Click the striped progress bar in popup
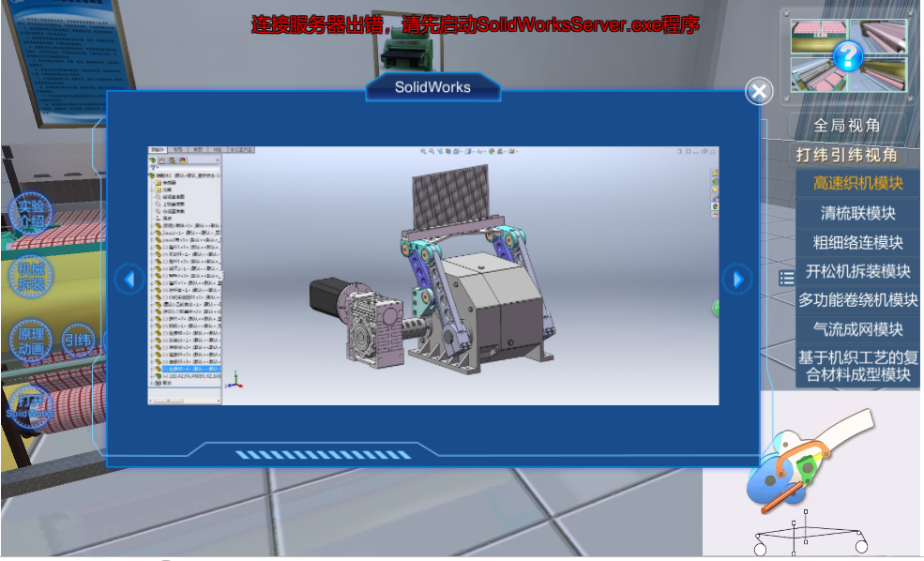924x561 pixels. pos(323,455)
